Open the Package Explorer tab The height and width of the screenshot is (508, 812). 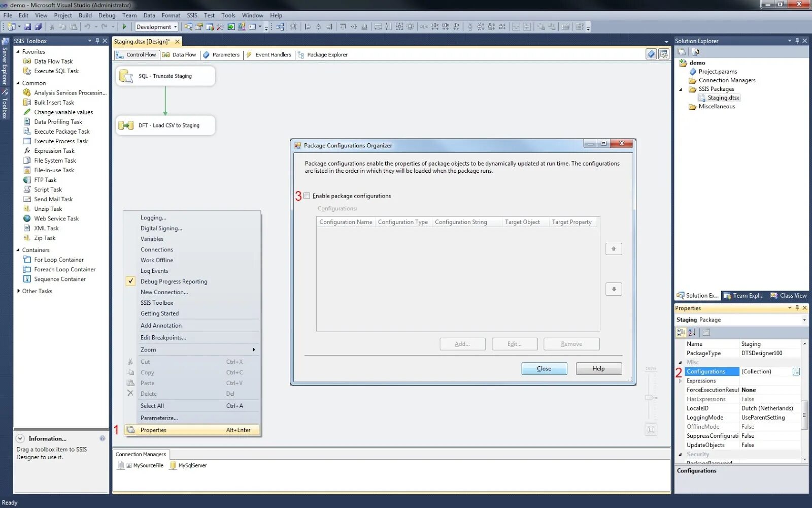[x=323, y=55]
